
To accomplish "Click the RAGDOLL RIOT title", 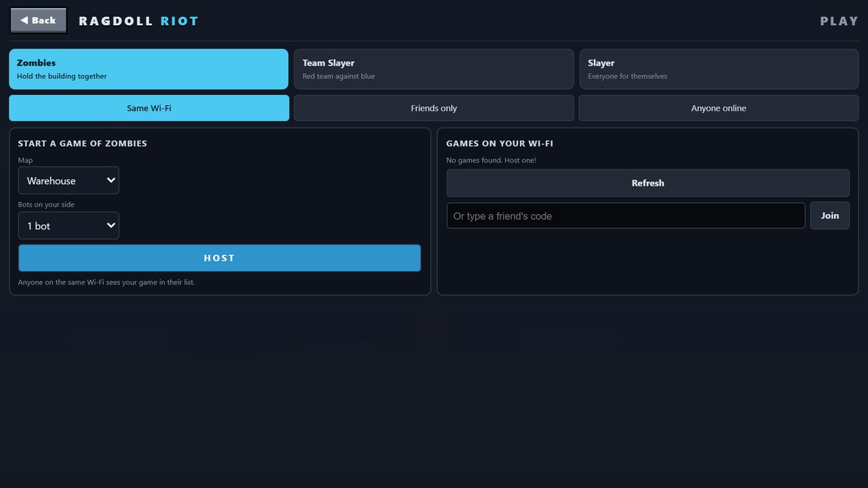I will tap(138, 21).
